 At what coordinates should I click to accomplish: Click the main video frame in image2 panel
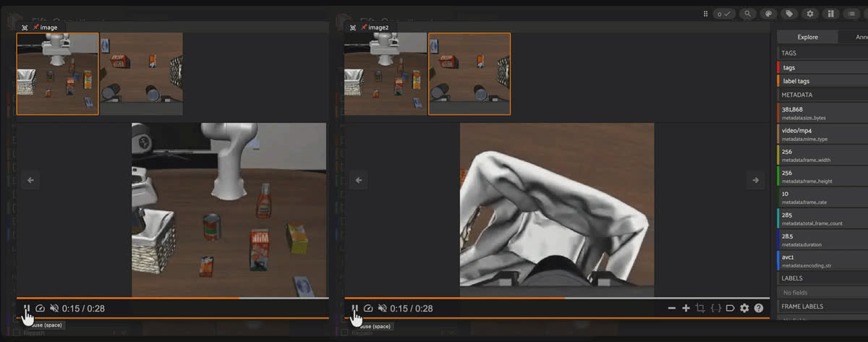557,209
